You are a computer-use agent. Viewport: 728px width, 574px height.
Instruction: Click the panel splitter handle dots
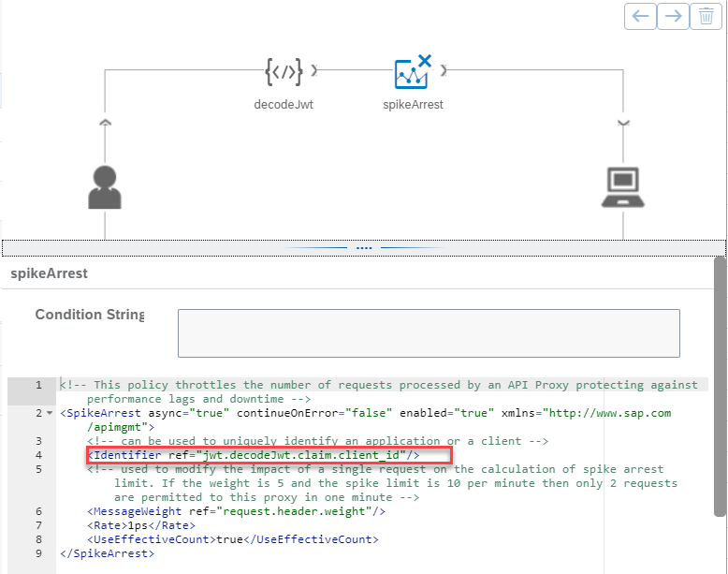pos(364,248)
